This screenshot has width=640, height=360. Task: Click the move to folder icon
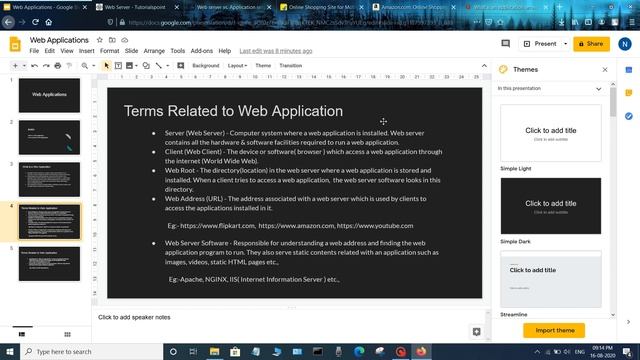(112, 40)
